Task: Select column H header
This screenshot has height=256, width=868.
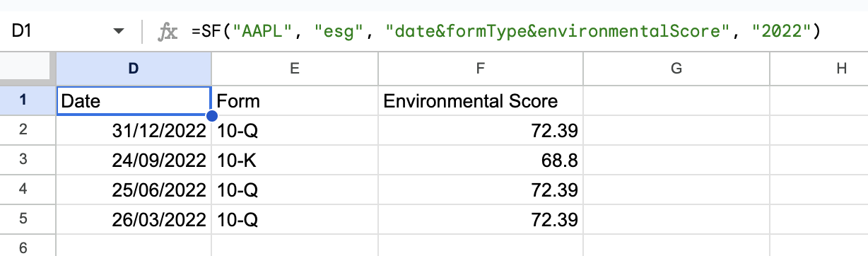Action: pyautogui.click(x=819, y=69)
